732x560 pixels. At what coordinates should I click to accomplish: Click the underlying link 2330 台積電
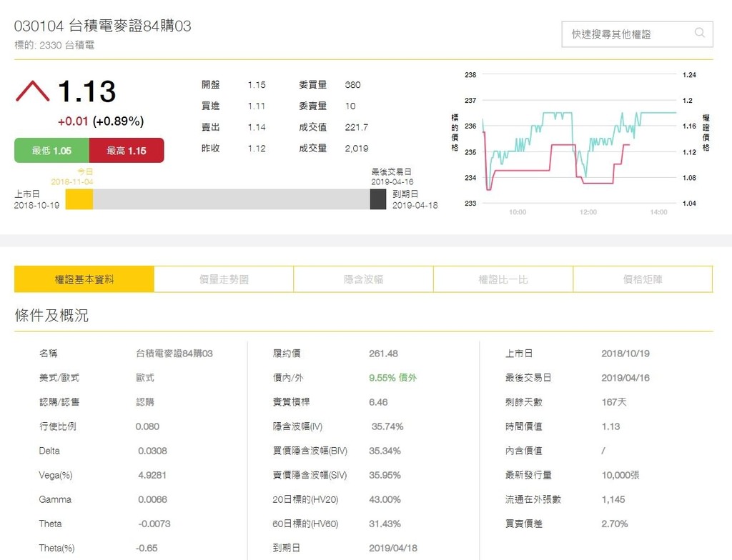tap(66, 45)
